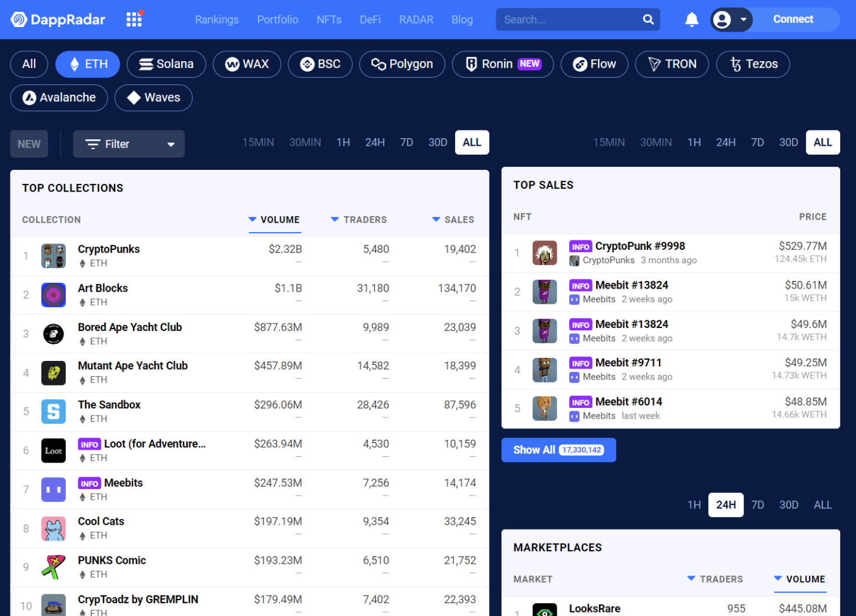Select Flow chain filter
Screen dimensions: 856x616
594,64
